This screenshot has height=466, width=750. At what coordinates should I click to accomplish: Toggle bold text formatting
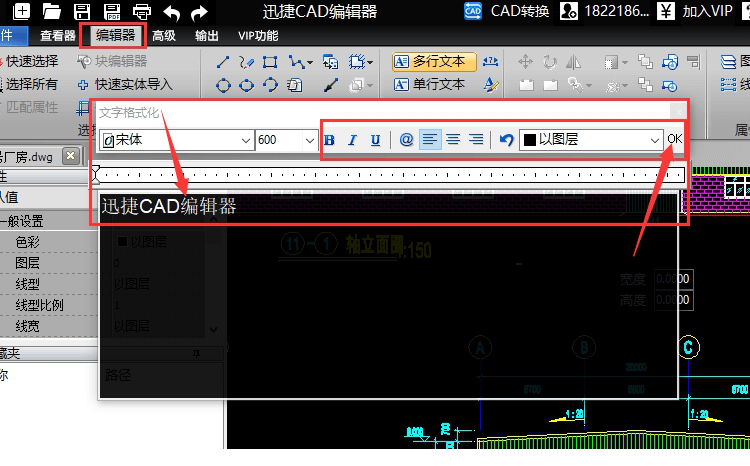click(329, 140)
